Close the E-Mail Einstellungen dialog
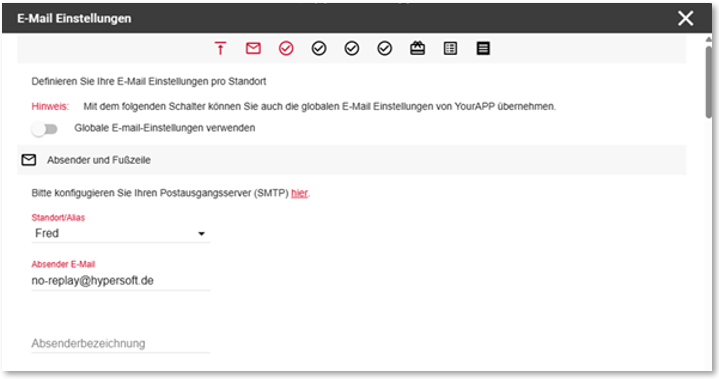719x379 pixels. tap(686, 18)
